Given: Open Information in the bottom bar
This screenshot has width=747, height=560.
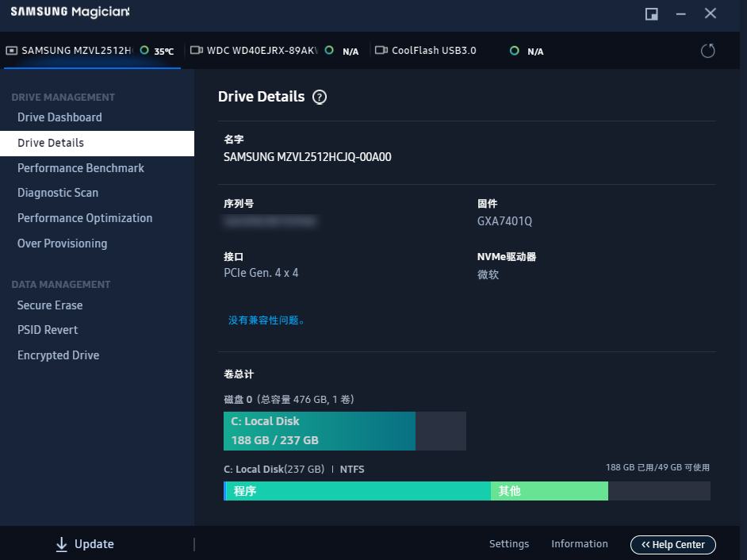Looking at the screenshot, I should tap(580, 544).
